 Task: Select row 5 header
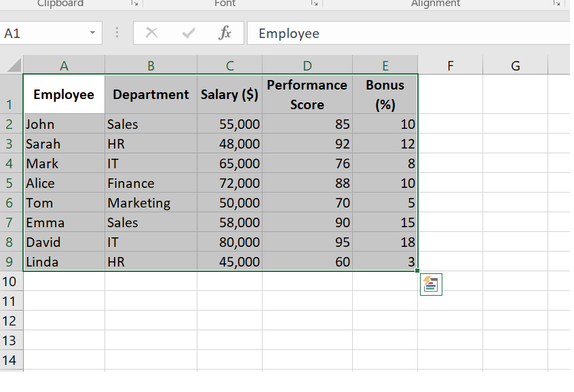pos(10,183)
